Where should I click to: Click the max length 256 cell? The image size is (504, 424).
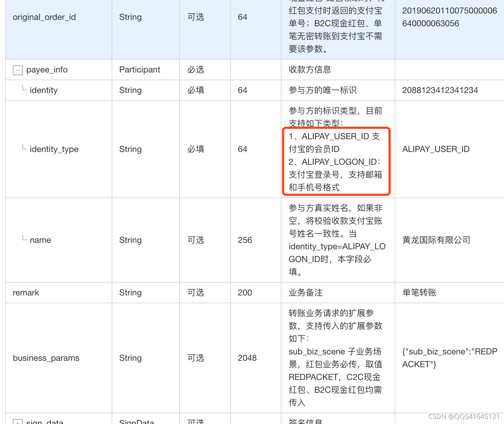[x=245, y=240]
